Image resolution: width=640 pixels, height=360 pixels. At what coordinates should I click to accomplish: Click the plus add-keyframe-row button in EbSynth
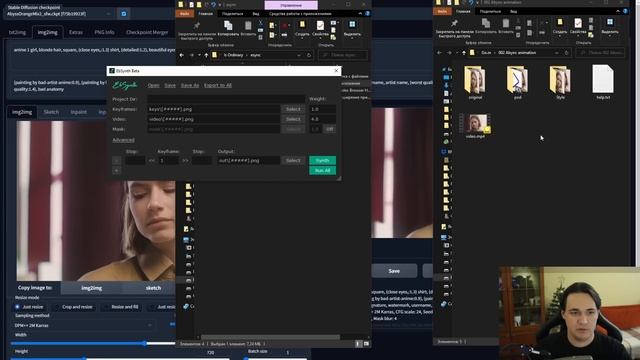(116, 171)
